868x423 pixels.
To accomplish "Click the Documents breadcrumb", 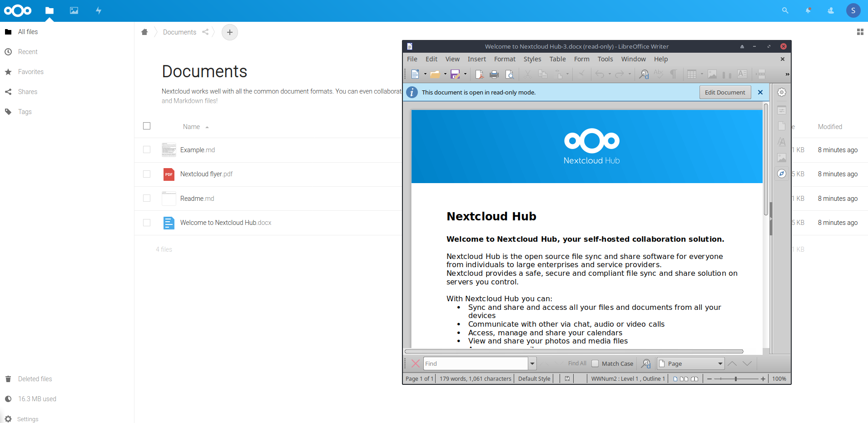I will (180, 32).
